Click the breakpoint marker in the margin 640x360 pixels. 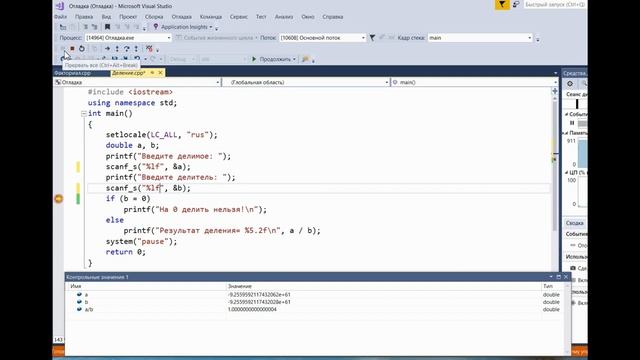59,199
